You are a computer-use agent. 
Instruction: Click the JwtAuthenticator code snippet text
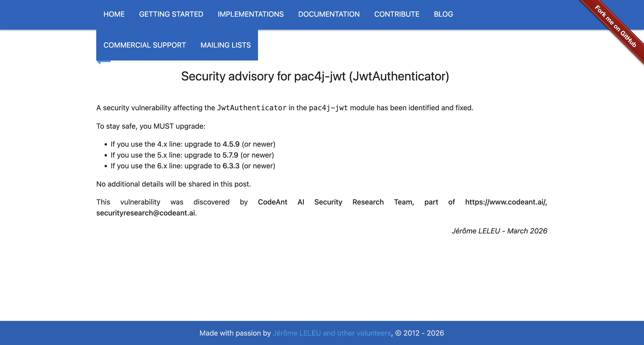[251, 108]
